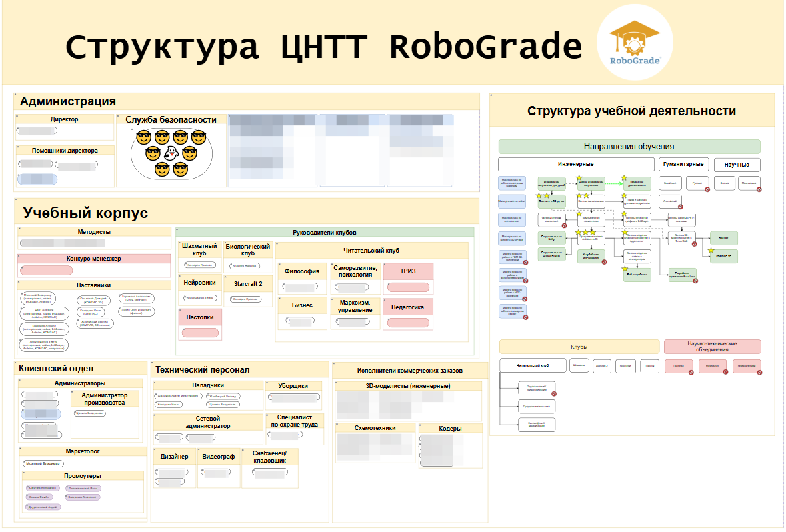Screen dimensions: 786x532
Task: Select the Администрация section header
Action: (x=67, y=101)
